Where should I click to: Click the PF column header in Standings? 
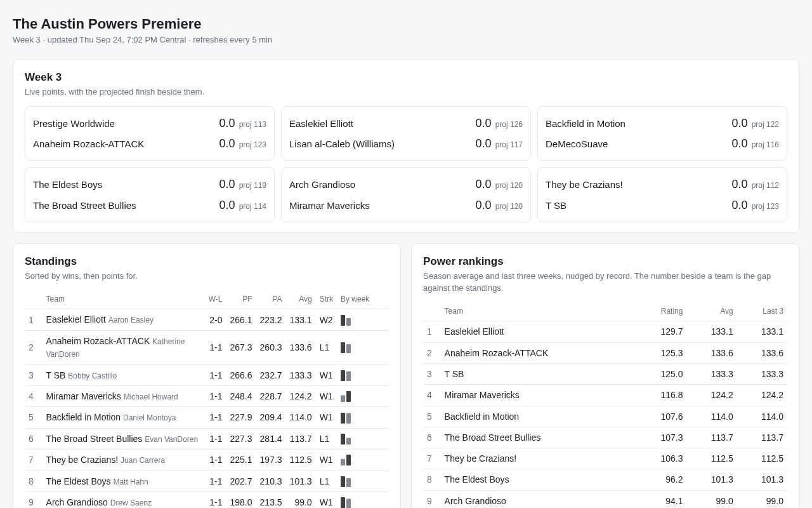pos(247,299)
